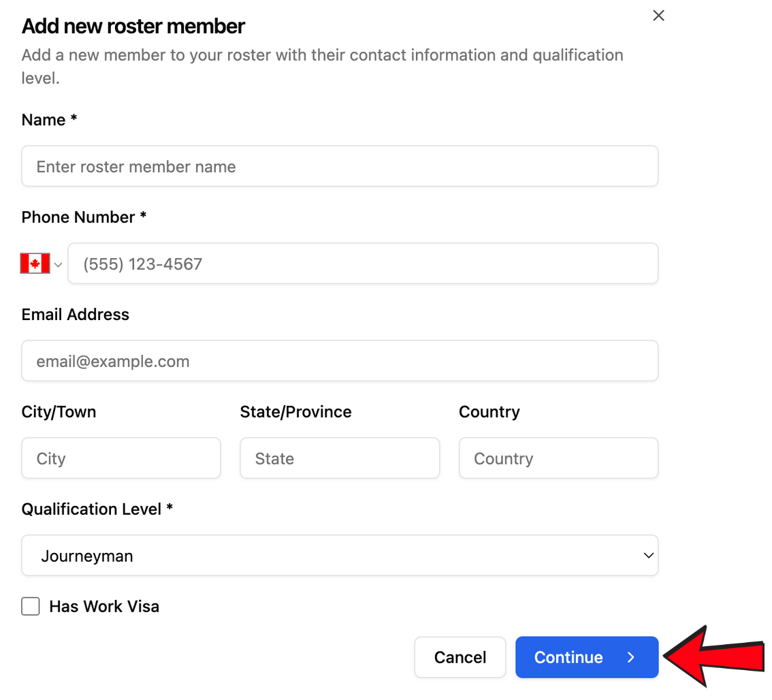Screen dimensions: 772x700
Task: Click the chevron beside the qualification dropdown
Action: 647,555
